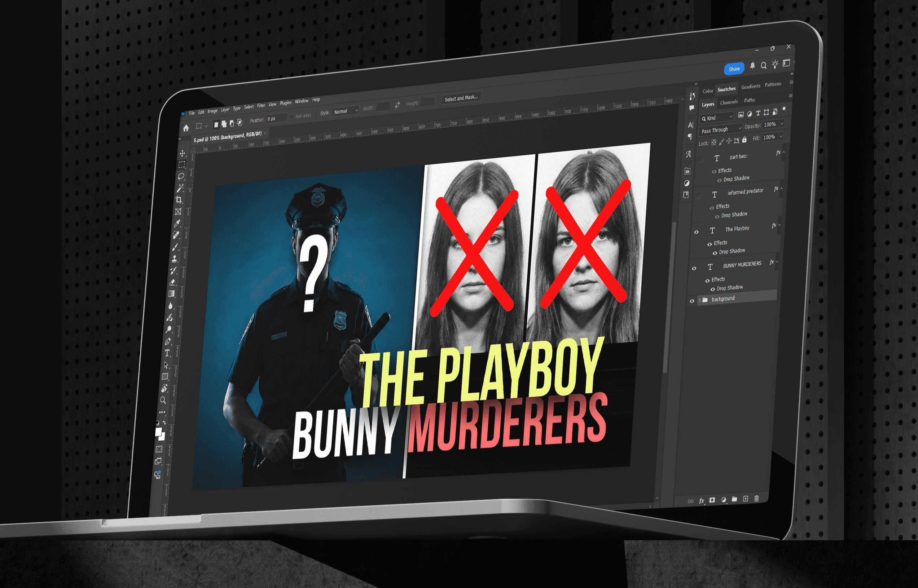The image size is (918, 588).
Task: Toggle visibility of BUNNY MURDERERS layer
Action: pyautogui.click(x=694, y=268)
